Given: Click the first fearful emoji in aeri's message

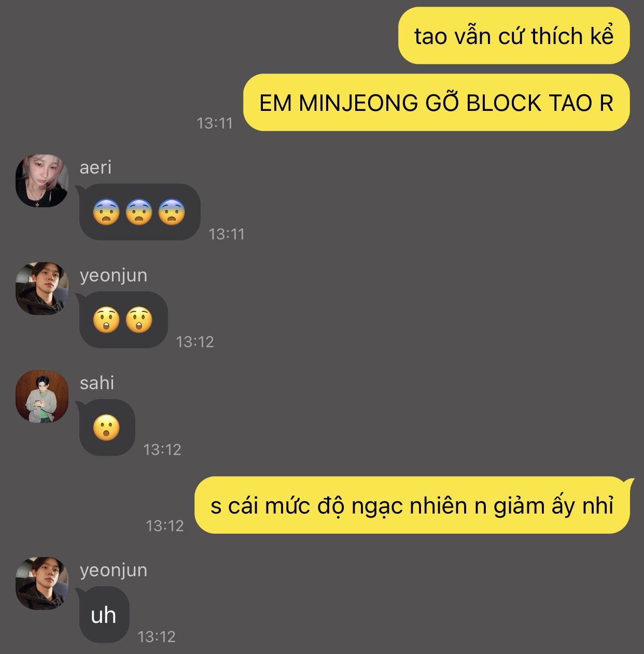Looking at the screenshot, I should pos(106,212).
